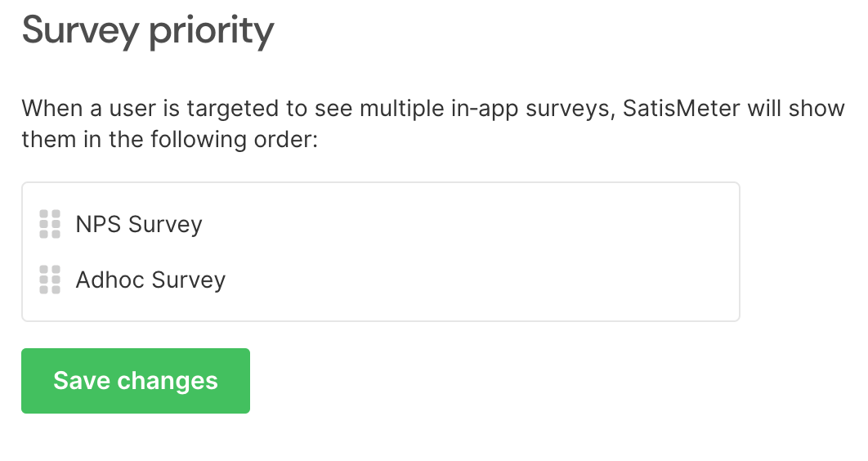Image resolution: width=868 pixels, height=461 pixels.
Task: Click the green Save changes button label
Action: pos(136,381)
